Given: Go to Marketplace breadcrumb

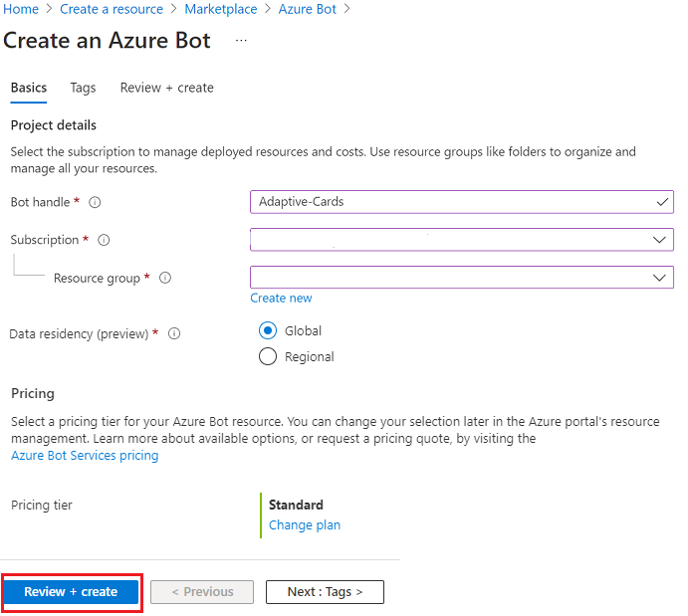Looking at the screenshot, I should click(221, 9).
